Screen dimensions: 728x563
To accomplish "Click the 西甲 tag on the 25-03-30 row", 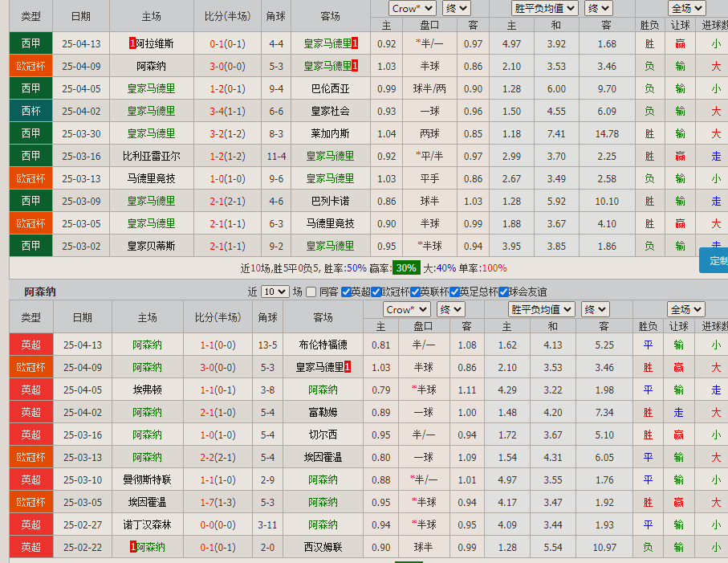I will pos(31,133).
